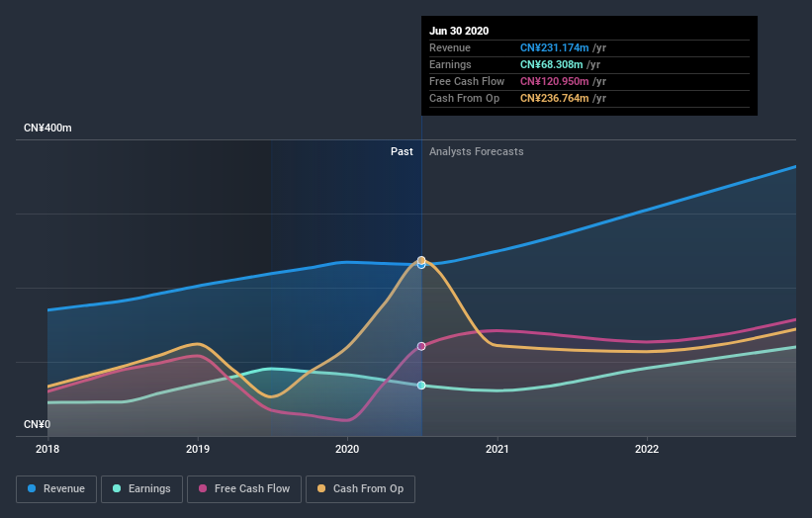Toggle the Free Cash Flow legend button
The width and height of the screenshot is (812, 518).
244,489
